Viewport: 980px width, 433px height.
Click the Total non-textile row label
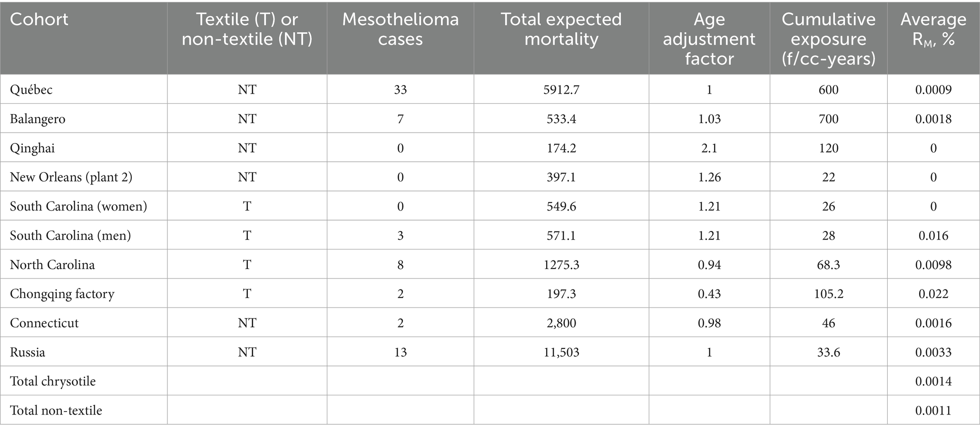pyautogui.click(x=56, y=410)
